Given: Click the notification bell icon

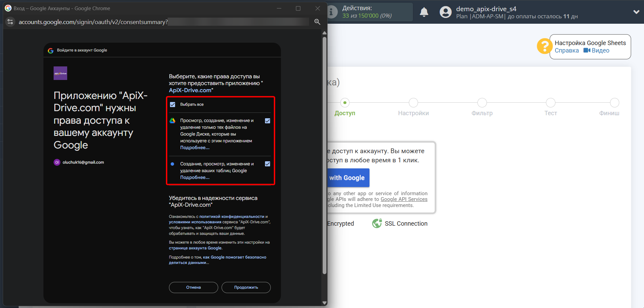Looking at the screenshot, I should [424, 12].
